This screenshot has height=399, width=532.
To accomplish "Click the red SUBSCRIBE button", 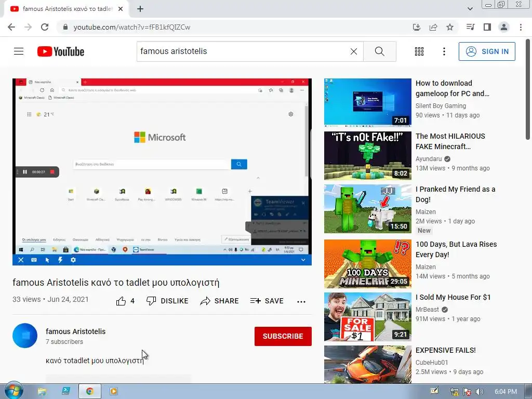I will tap(283, 336).
